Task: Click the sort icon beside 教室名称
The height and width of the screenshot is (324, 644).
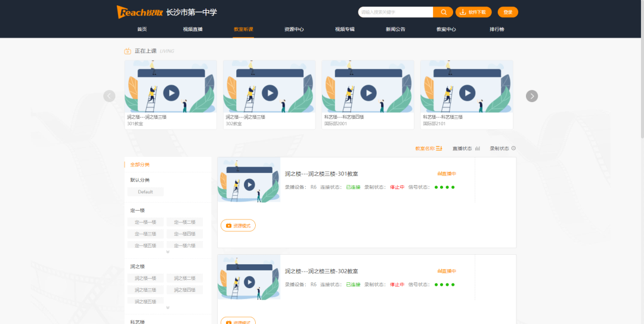Action: [439, 149]
